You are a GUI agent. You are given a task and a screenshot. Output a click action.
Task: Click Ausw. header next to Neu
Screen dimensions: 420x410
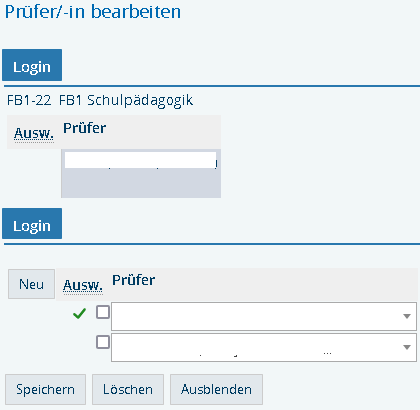click(x=83, y=285)
